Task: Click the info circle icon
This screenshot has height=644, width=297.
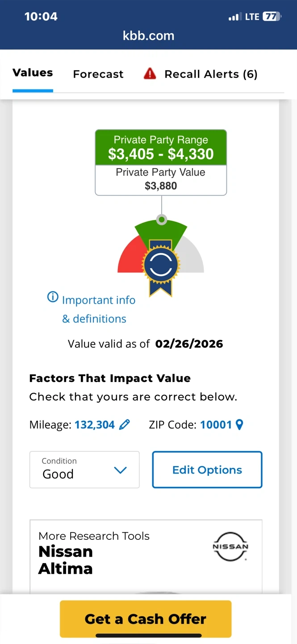Action: pos(53,297)
